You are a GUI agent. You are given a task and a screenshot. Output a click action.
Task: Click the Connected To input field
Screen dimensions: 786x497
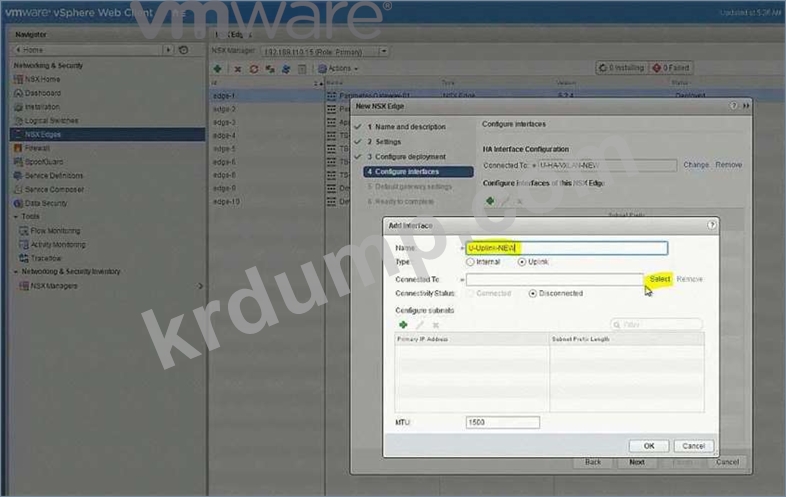[x=555, y=279]
